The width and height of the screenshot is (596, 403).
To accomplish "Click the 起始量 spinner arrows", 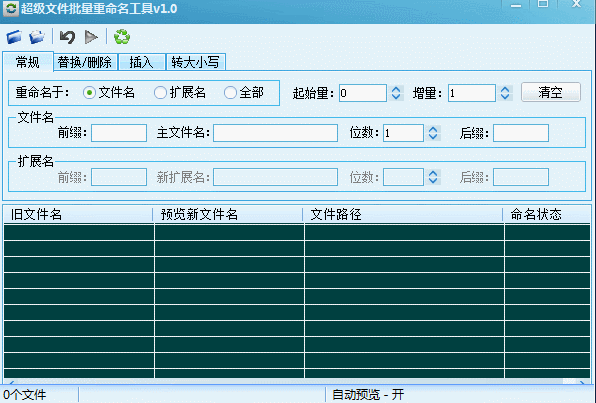I will point(396,93).
